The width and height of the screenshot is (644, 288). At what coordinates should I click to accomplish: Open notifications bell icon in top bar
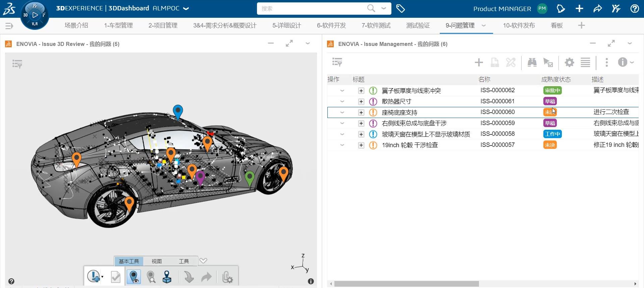point(561,9)
